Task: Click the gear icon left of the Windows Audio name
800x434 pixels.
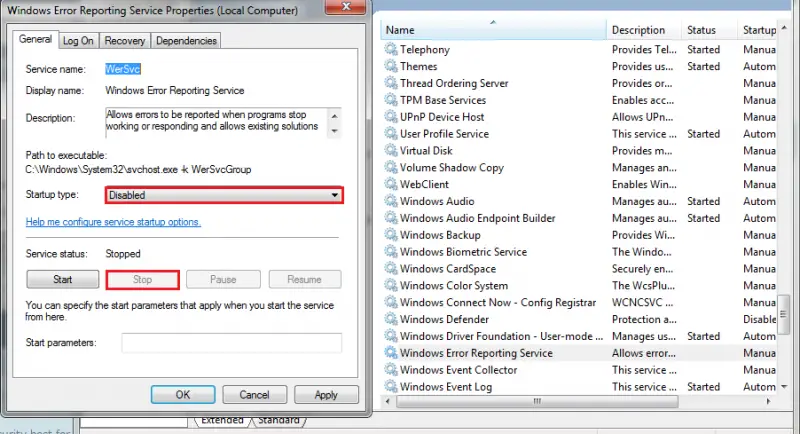Action: click(x=391, y=200)
